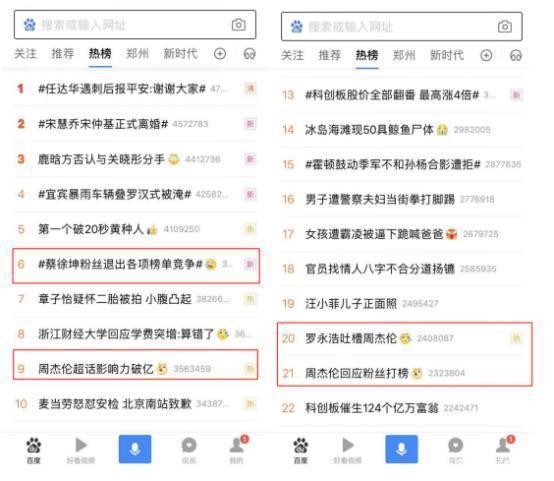Open top trending item about 任达华
The width and height of the screenshot is (554, 481).
(x=134, y=88)
